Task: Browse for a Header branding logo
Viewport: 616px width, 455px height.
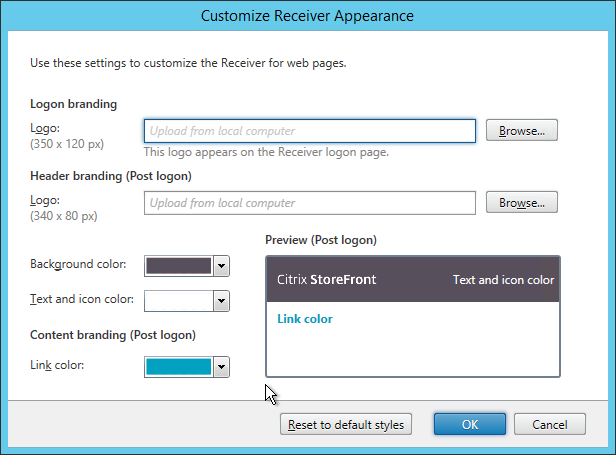Action: pos(521,203)
